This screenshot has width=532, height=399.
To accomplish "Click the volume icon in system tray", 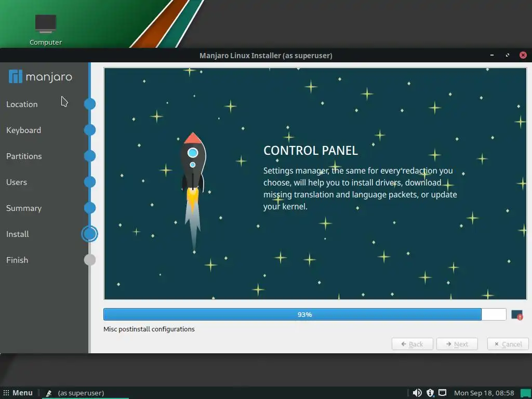I will pyautogui.click(x=417, y=393).
